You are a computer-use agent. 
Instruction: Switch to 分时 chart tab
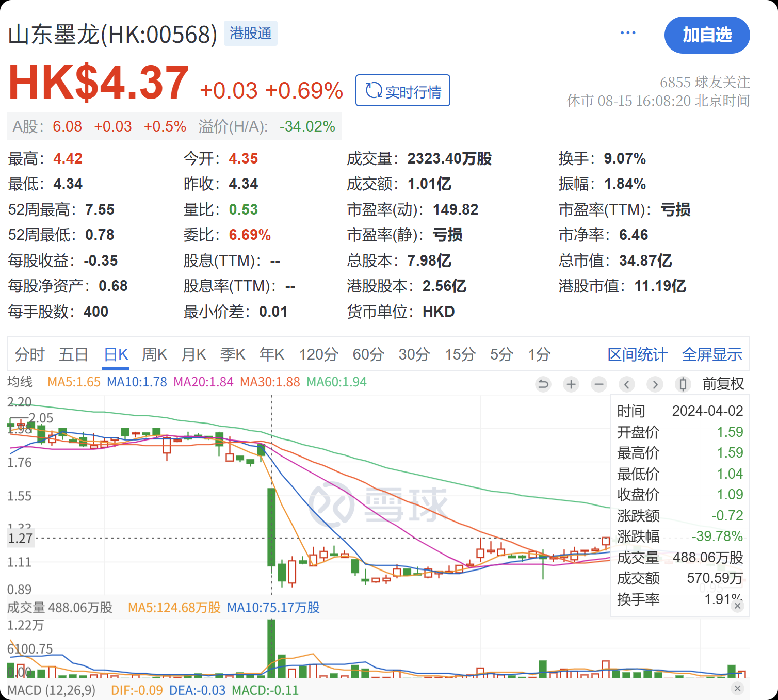[x=30, y=354]
